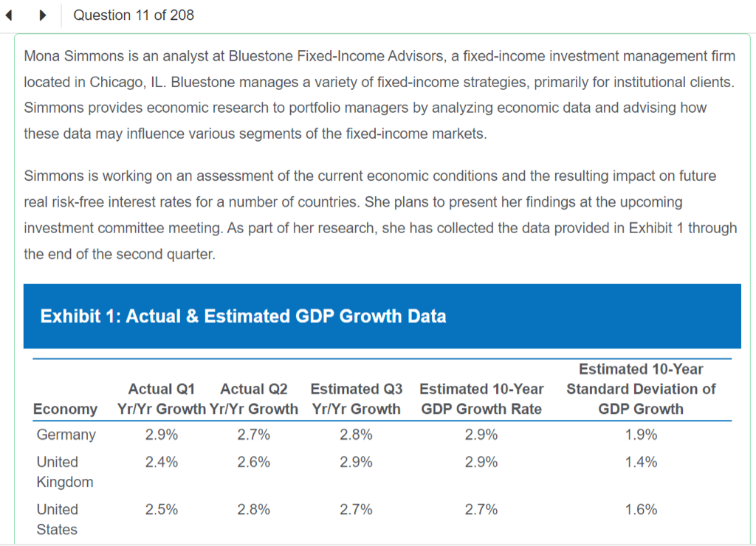Image resolution: width=756 pixels, height=546 pixels.
Task: Select the Exhibit 1 blue title banner
Action: coord(382,317)
